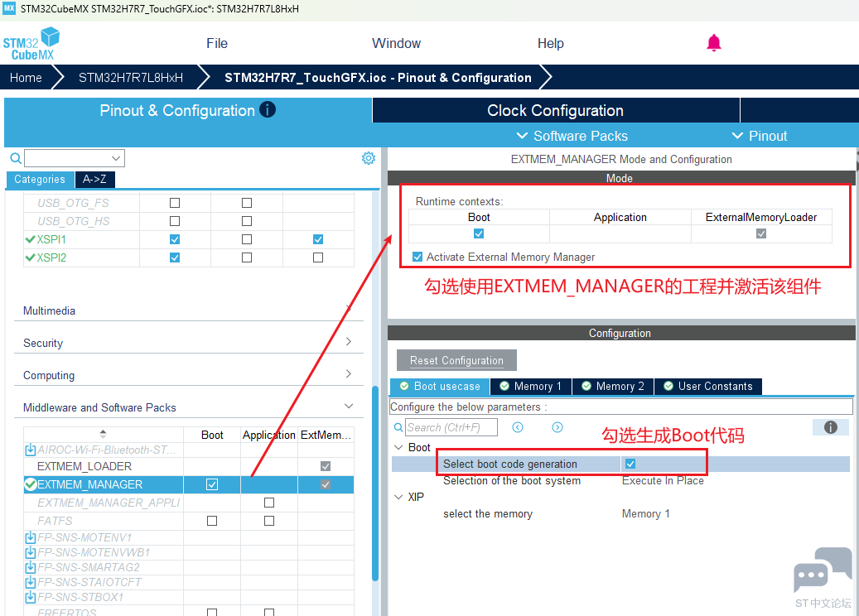The height and width of the screenshot is (616, 859).
Task: Go to Home breadcrumb
Action: 26,78
